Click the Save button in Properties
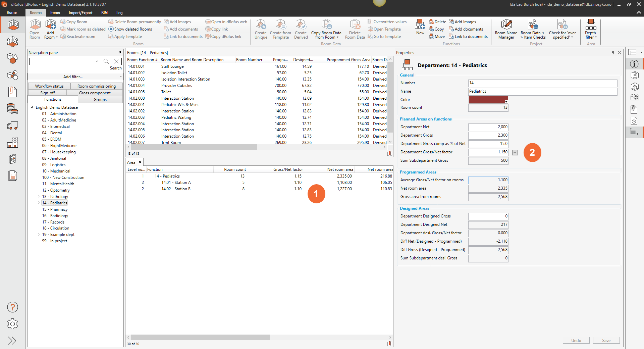This screenshot has height=349, width=644. point(606,340)
